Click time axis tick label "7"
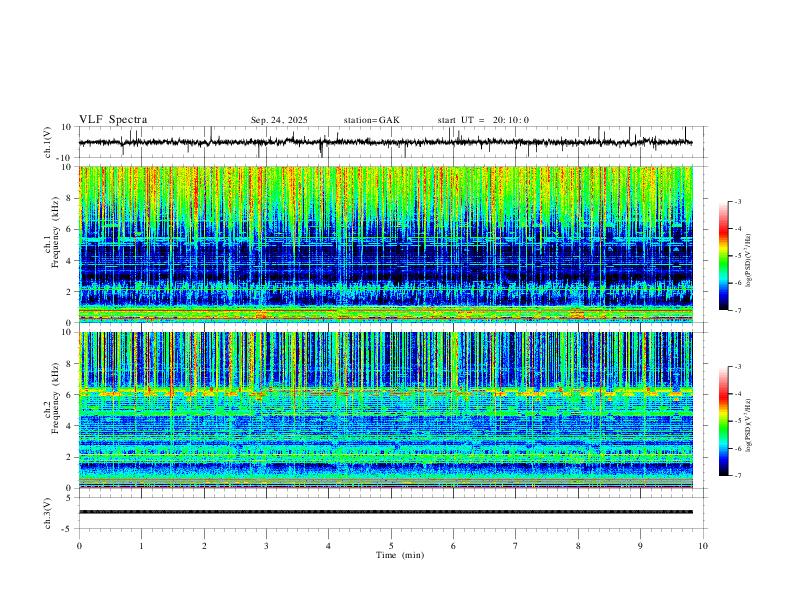Image resolution: width=792 pixels, height=612 pixels. (516, 546)
